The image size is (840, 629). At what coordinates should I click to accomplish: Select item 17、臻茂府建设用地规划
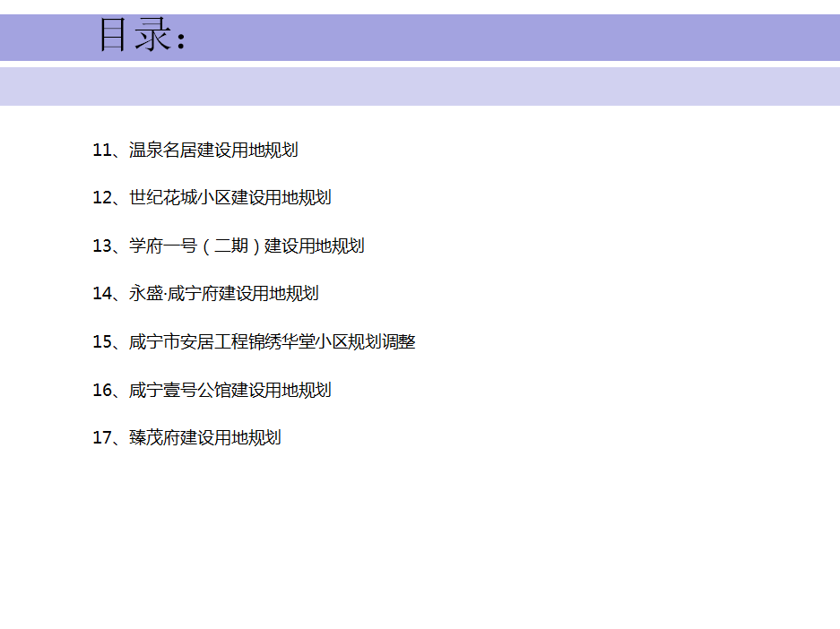186,437
